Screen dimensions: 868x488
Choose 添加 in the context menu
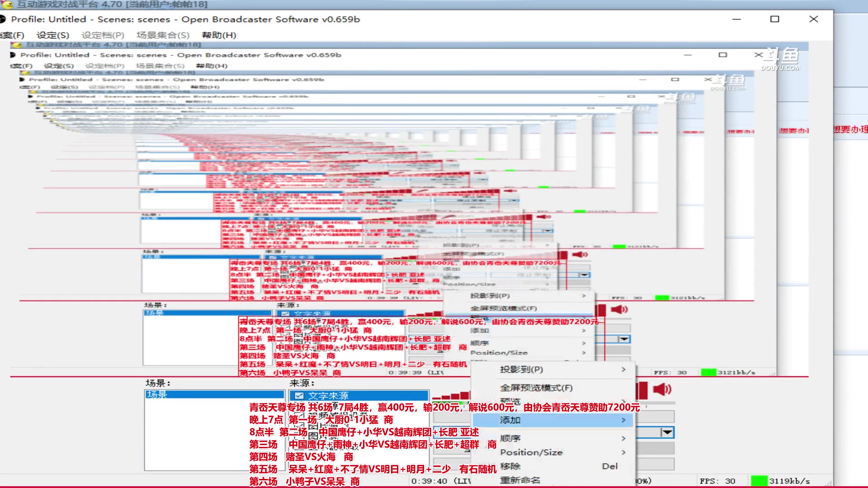click(553, 420)
